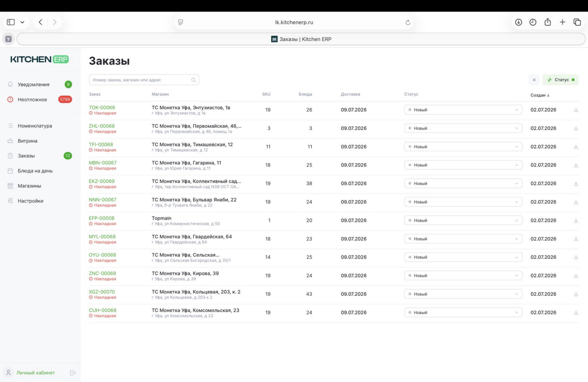Click the Y profile icon beside the tab bar
Screen dimensions: 588x382
(x=8, y=39)
